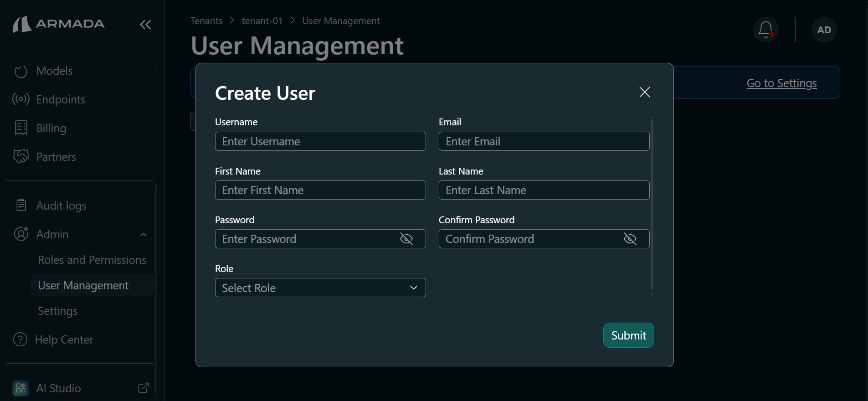
Task: Click the Username label
Action: click(x=236, y=122)
